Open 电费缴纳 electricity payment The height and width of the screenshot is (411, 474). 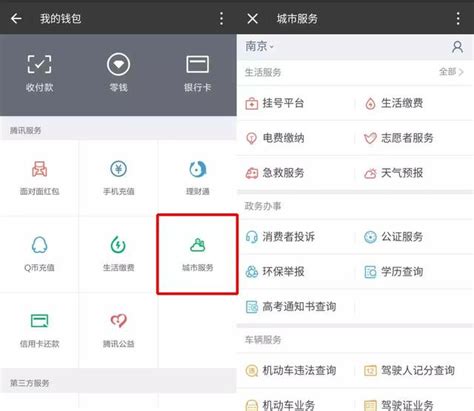(x=275, y=138)
